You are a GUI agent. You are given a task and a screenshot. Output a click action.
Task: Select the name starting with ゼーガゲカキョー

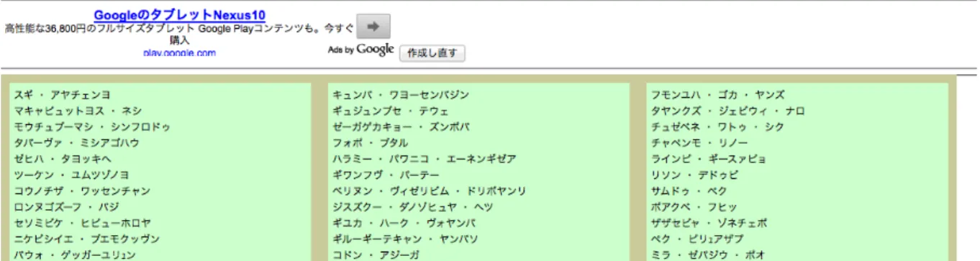click(x=401, y=127)
